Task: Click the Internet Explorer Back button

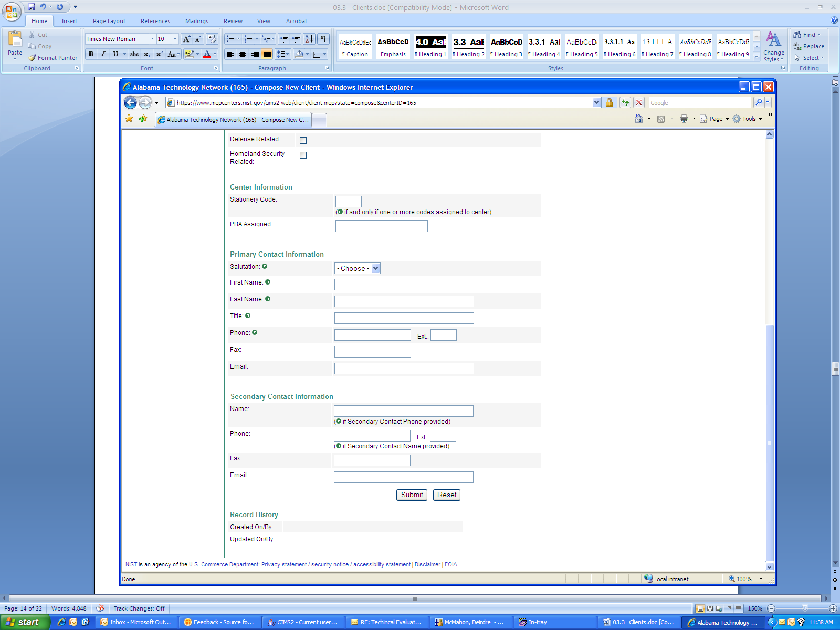Action: pos(130,103)
